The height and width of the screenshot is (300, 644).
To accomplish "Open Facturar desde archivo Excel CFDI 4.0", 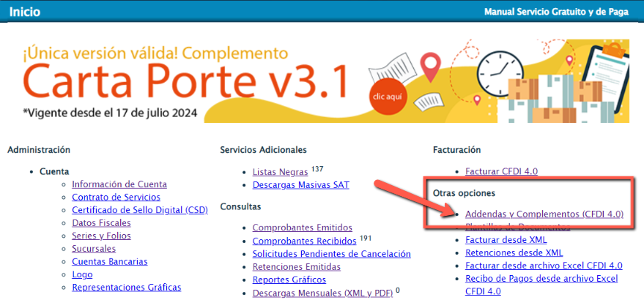I will pos(544,266).
